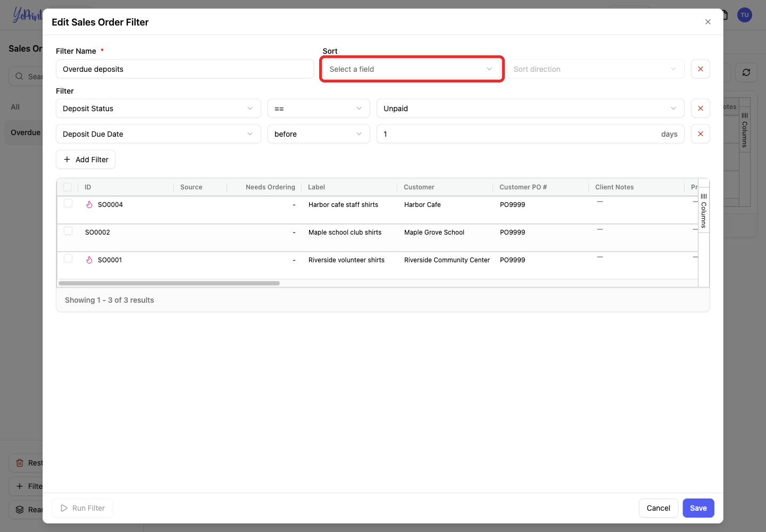Viewport: 766px width, 532px height.
Task: Check the box for order SO0001
Action: (x=68, y=259)
